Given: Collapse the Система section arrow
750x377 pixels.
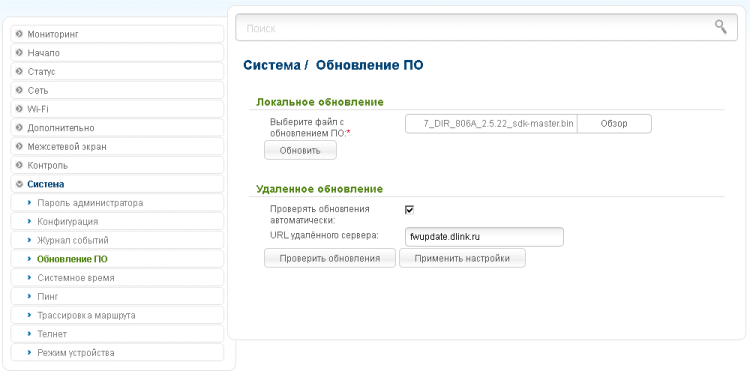Looking at the screenshot, I should 19,184.
